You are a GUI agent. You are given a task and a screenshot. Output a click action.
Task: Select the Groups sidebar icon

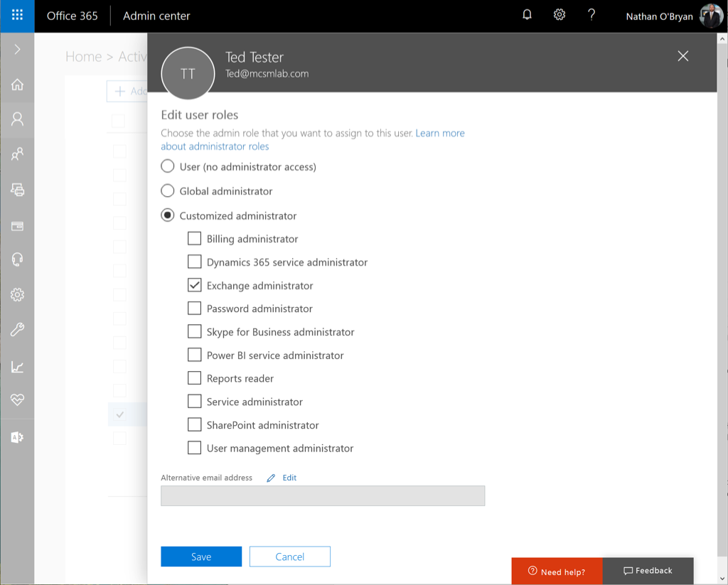(x=16, y=153)
